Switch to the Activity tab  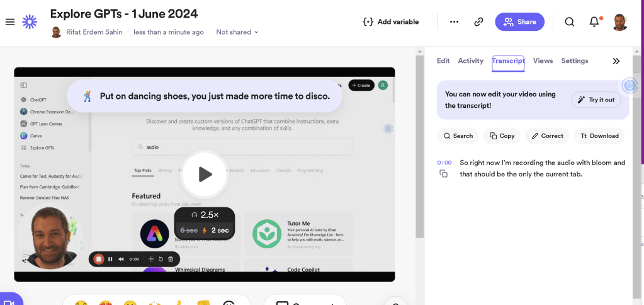[x=471, y=61]
